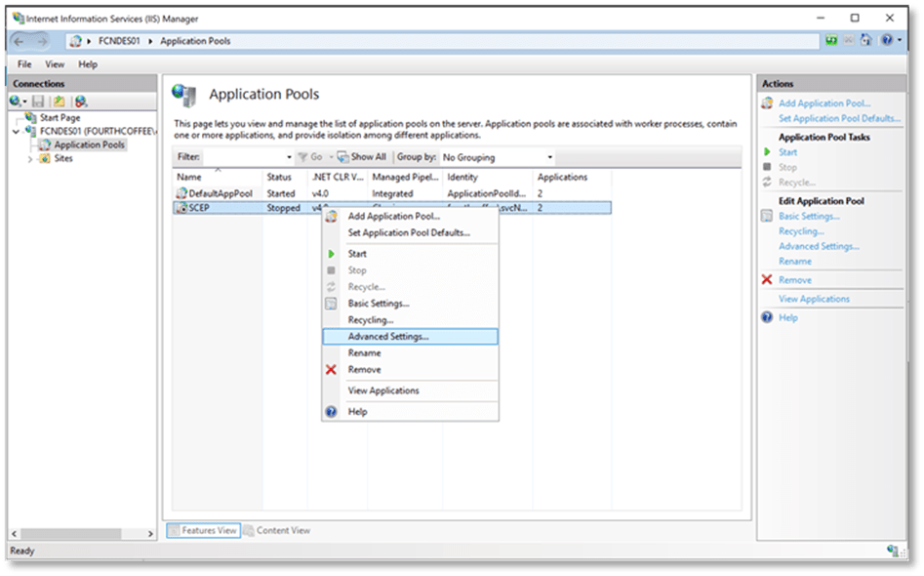Click the Add Application Pool icon in Actions pane
Image resolution: width=924 pixels, height=576 pixels.
(x=767, y=103)
